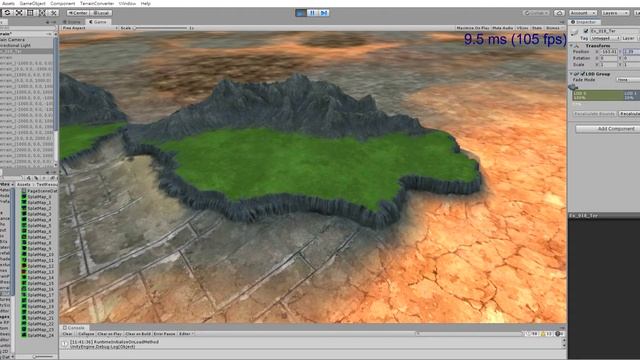Open the Collab dropdown
This screenshot has width=640, height=360.
(x=536, y=13)
